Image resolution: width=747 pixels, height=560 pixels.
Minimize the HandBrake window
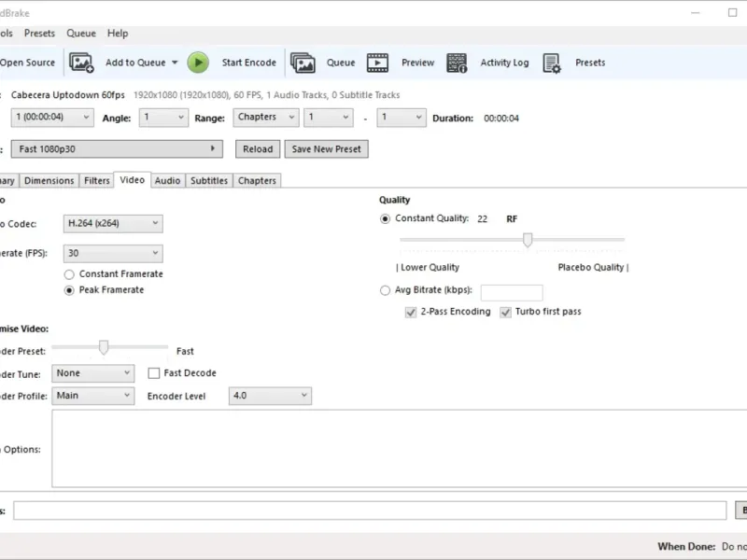(x=696, y=12)
